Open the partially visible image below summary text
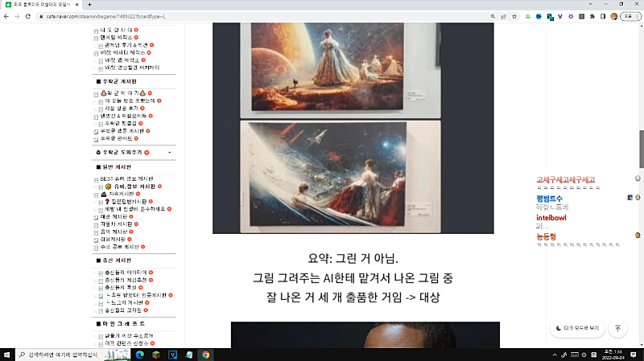 (365, 334)
